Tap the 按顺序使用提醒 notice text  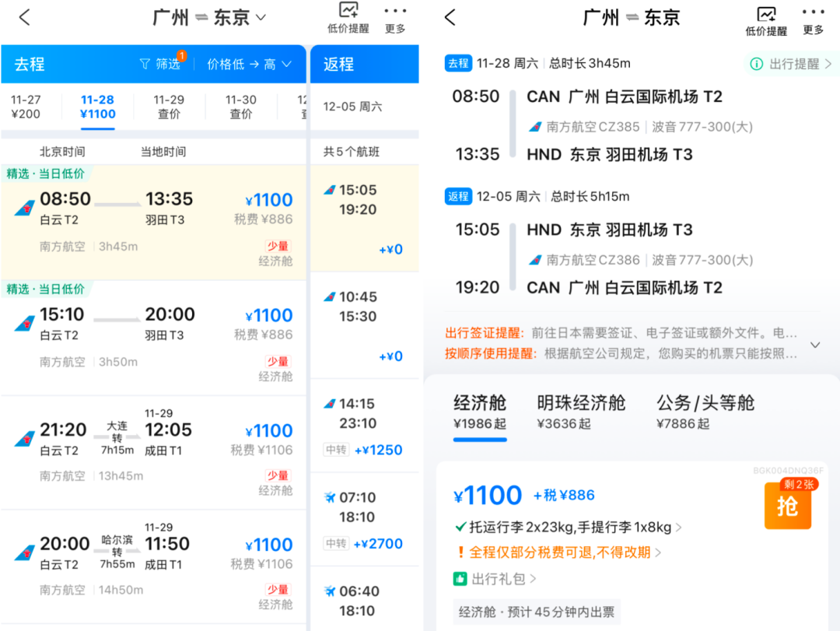pyautogui.click(x=621, y=353)
